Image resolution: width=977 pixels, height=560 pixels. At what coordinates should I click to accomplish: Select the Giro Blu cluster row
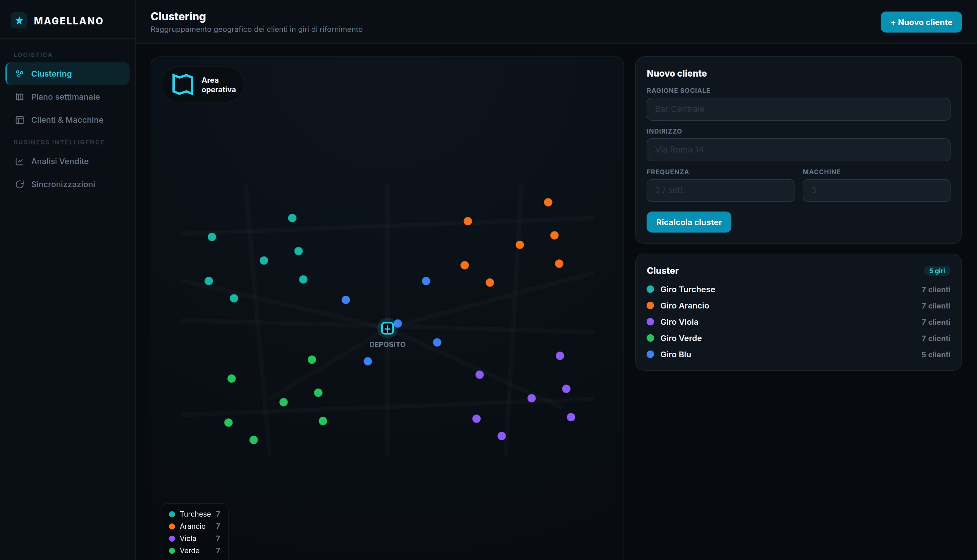click(799, 354)
